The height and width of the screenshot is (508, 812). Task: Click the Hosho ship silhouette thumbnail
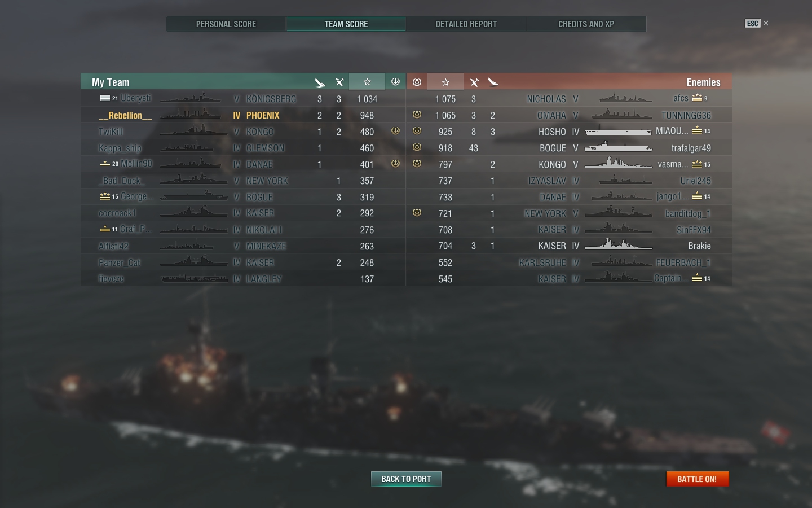(x=618, y=132)
